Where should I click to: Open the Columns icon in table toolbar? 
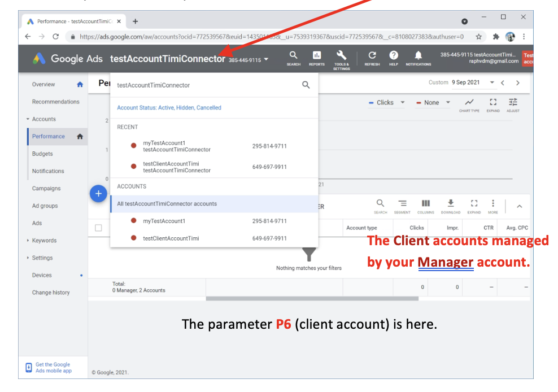pyautogui.click(x=425, y=204)
